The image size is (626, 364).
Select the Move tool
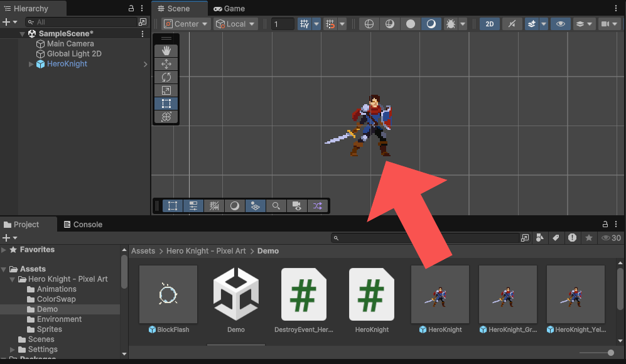pos(166,64)
